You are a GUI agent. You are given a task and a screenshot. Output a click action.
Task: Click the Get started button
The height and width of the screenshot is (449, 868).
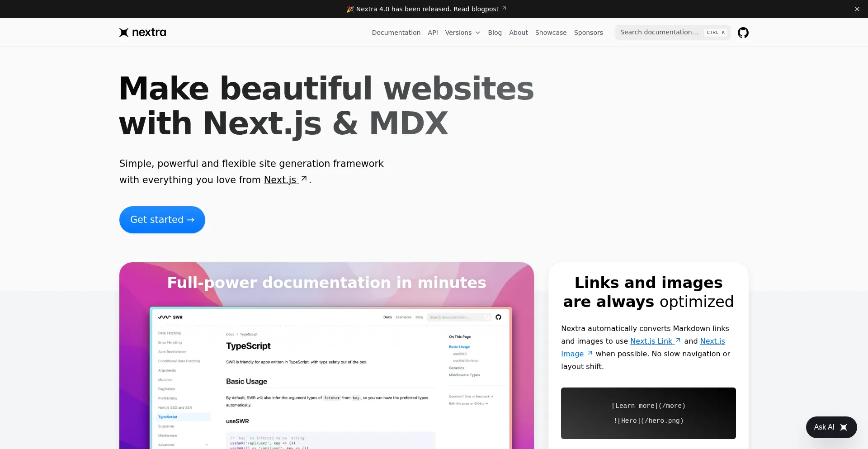click(x=162, y=220)
